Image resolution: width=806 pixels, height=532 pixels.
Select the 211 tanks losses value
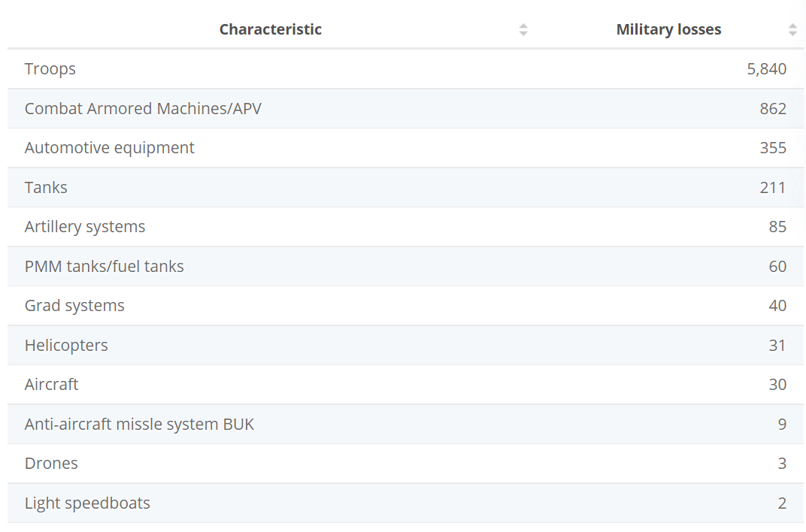[x=773, y=188]
